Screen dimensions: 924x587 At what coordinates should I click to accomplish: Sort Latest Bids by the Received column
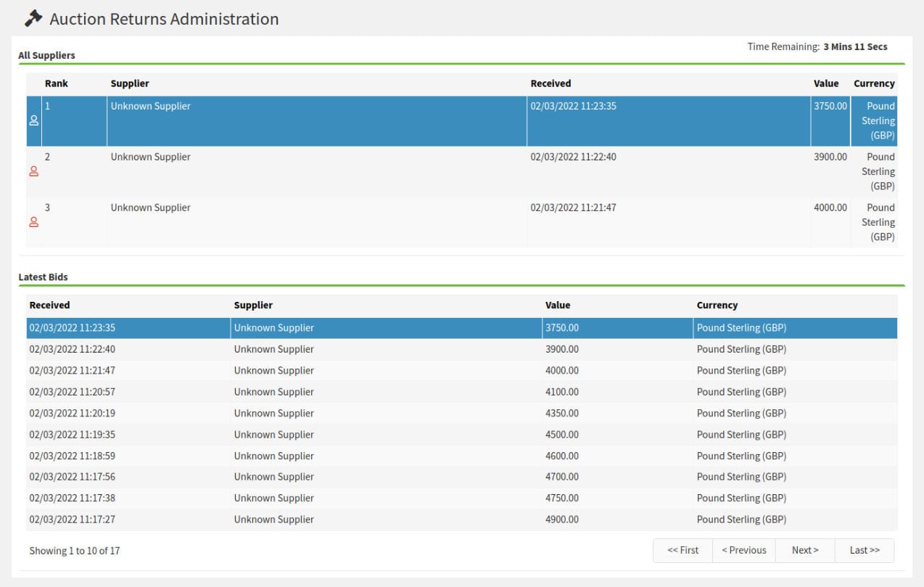(48, 305)
